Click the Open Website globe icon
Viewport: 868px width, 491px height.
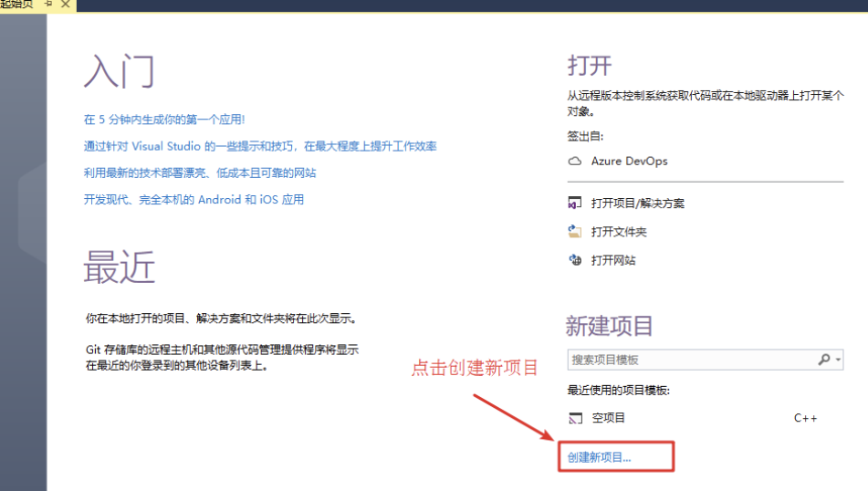click(575, 259)
